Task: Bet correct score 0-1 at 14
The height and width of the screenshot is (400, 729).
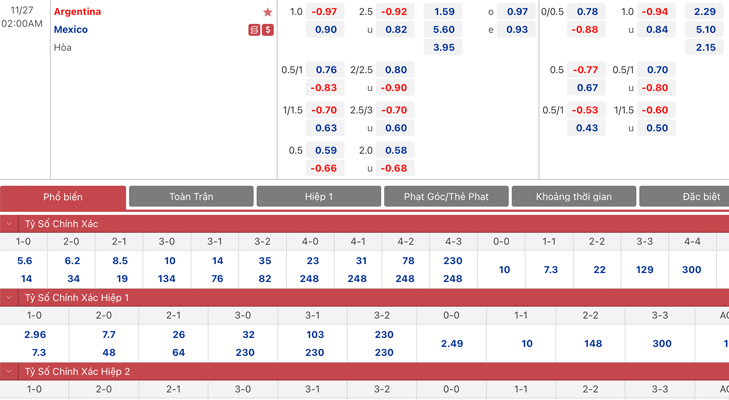Action: 26,279
